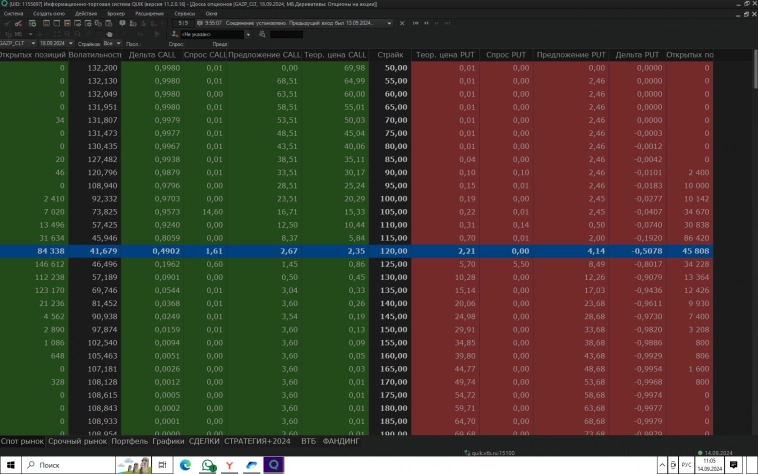Image resolution: width=758 pixels, height=474 pixels.
Task: Switch to the СТРАТЕГИЯ+2024 tab
Action: [259, 440]
